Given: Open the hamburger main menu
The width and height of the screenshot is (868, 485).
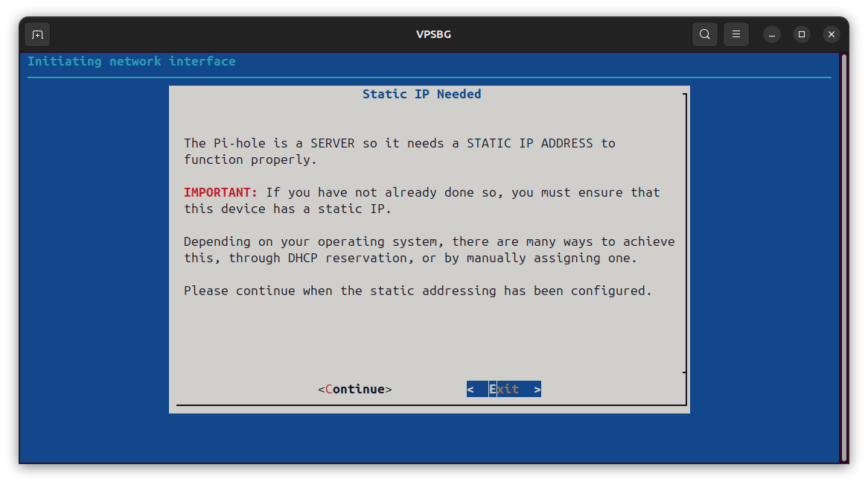Looking at the screenshot, I should 735,34.
